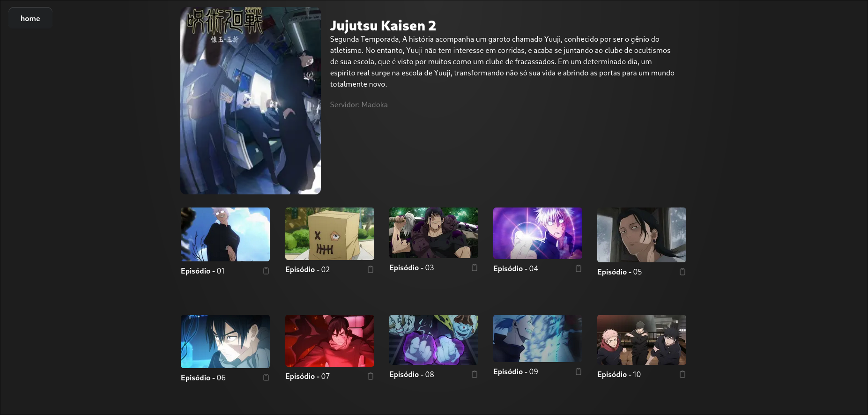Select the 'Episódio - 01' label
Screen dimensions: 868x415
pyautogui.click(x=203, y=271)
